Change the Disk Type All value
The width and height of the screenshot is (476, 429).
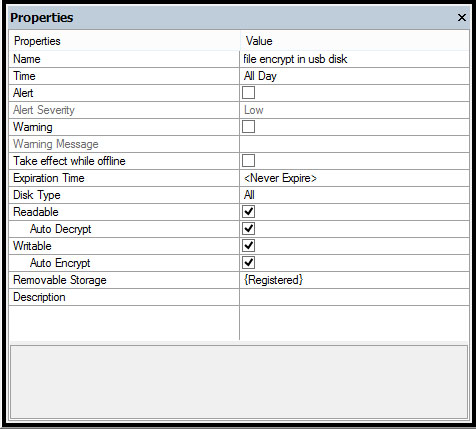point(354,195)
